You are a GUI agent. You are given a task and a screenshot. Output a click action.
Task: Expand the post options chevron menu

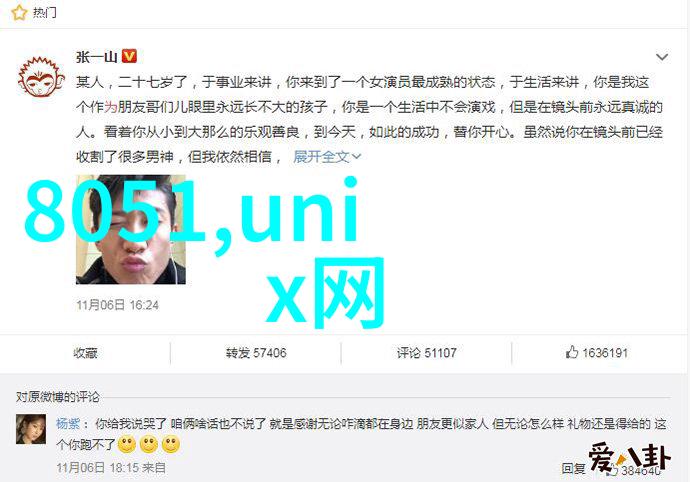662,57
